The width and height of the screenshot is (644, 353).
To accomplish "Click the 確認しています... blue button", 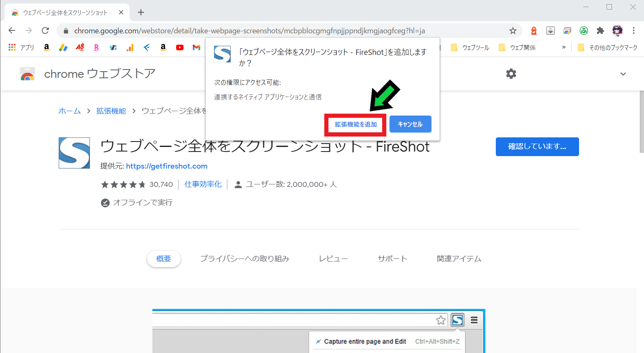I will pyautogui.click(x=537, y=147).
